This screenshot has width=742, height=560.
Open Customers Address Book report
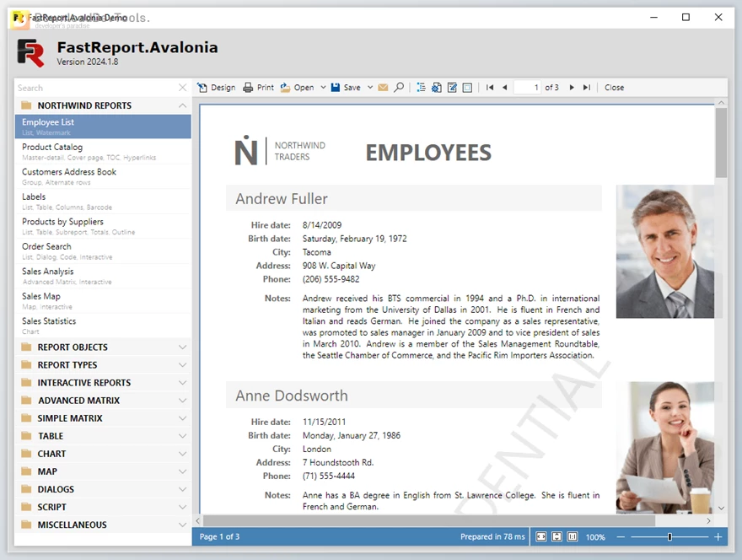tap(103, 176)
